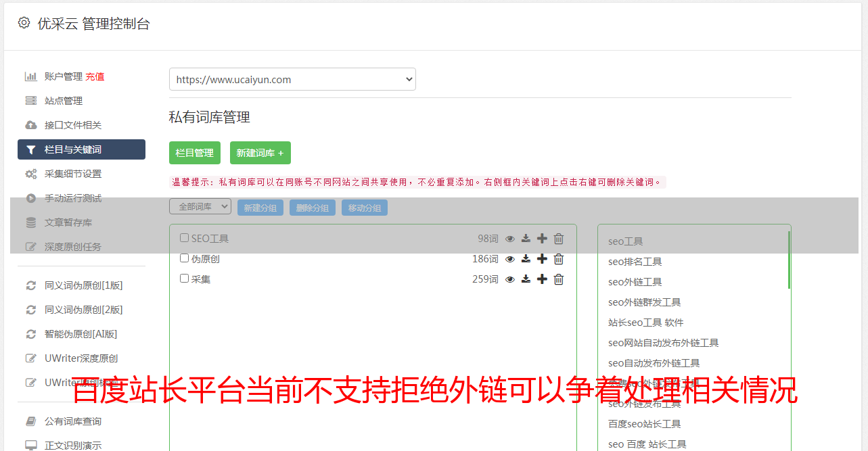This screenshot has height=451, width=868.
Task: View SEO工具 keywords with eye icon
Action: click(510, 239)
